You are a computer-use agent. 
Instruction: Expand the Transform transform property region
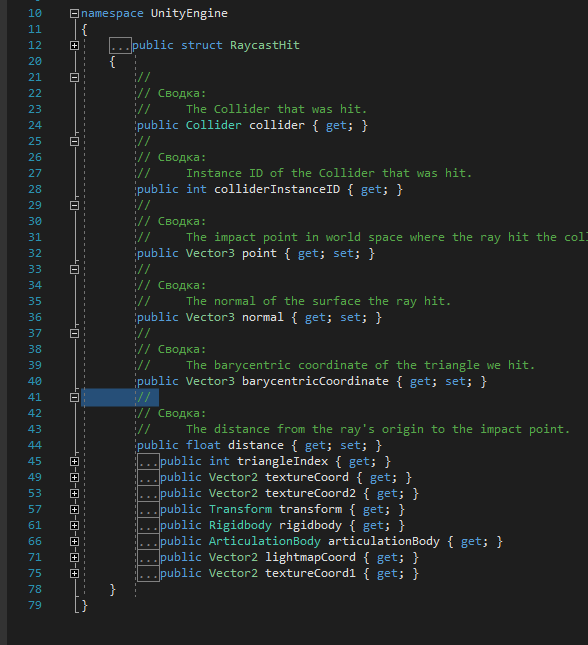[74, 510]
